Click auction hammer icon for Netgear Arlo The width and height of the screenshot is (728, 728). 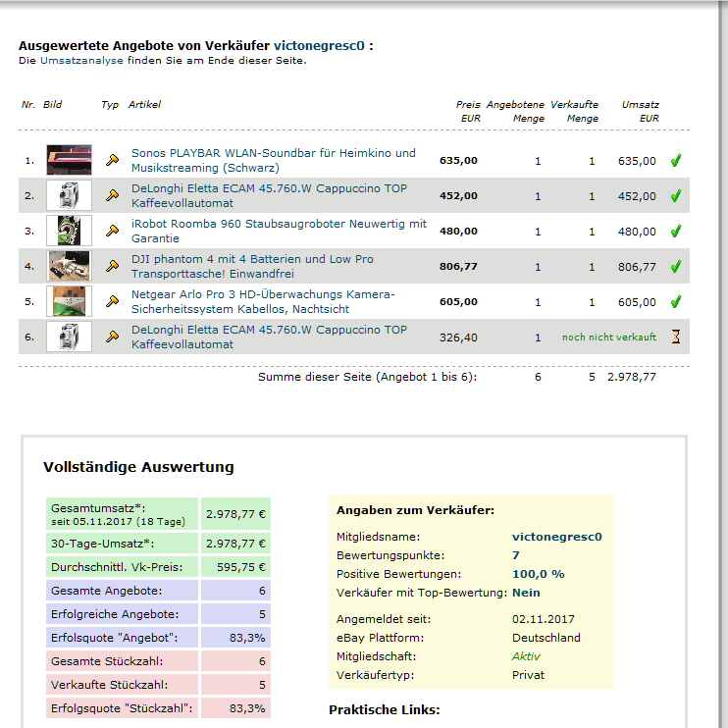112,301
